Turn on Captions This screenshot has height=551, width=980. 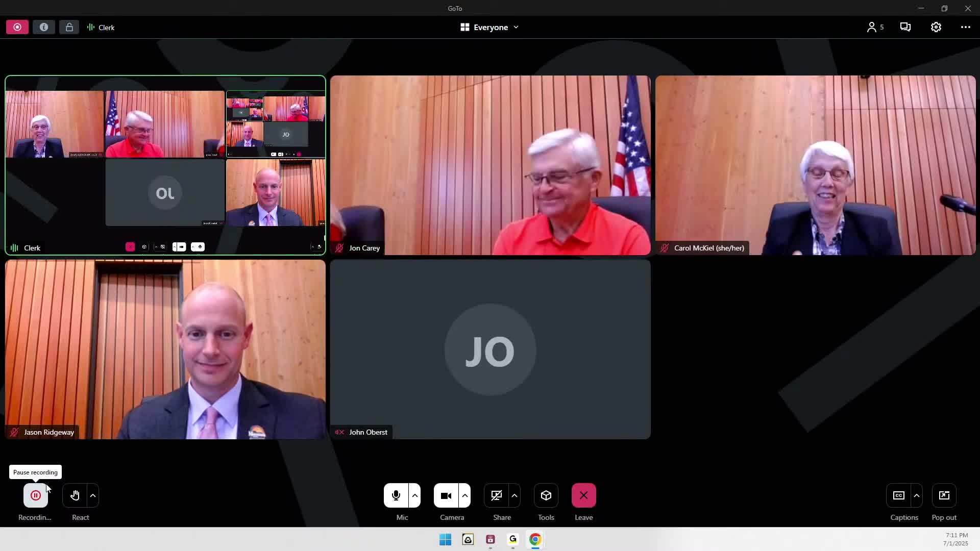click(x=898, y=495)
